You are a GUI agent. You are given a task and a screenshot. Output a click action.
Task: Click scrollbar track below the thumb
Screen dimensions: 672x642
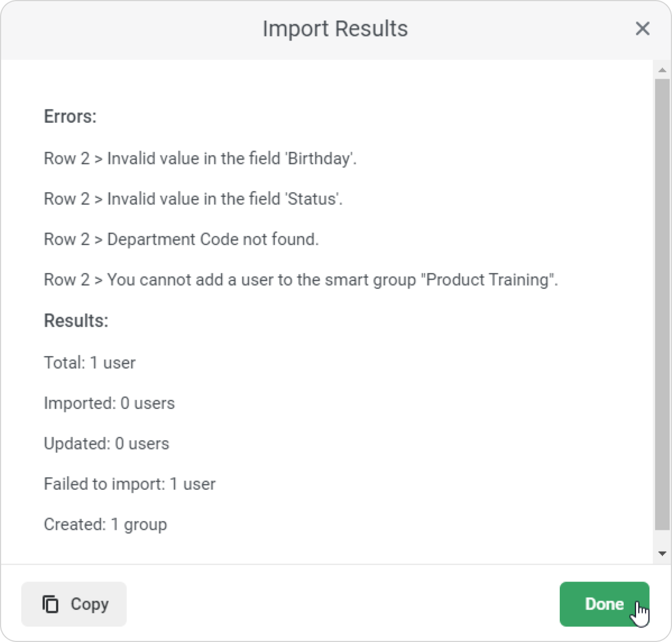click(662, 539)
